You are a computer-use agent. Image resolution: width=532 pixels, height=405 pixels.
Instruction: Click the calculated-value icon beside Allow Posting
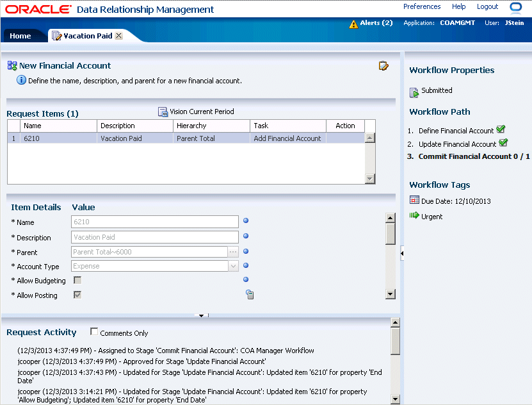coord(250,295)
